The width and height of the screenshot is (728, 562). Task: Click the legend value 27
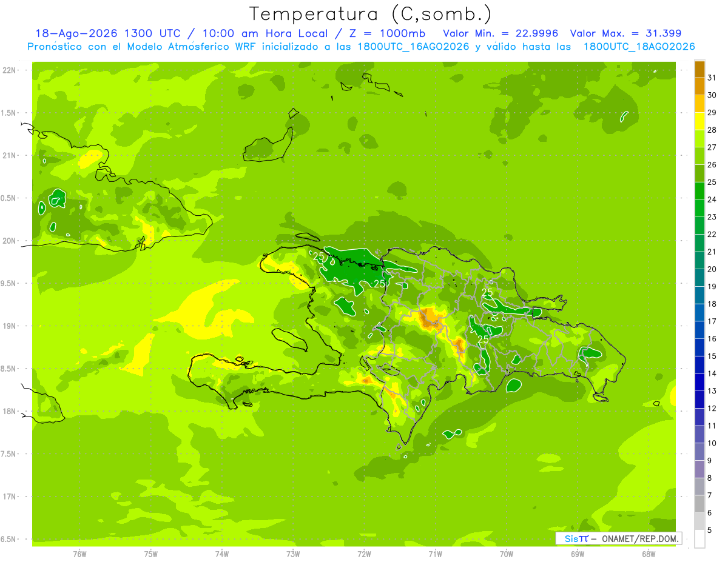coord(712,147)
